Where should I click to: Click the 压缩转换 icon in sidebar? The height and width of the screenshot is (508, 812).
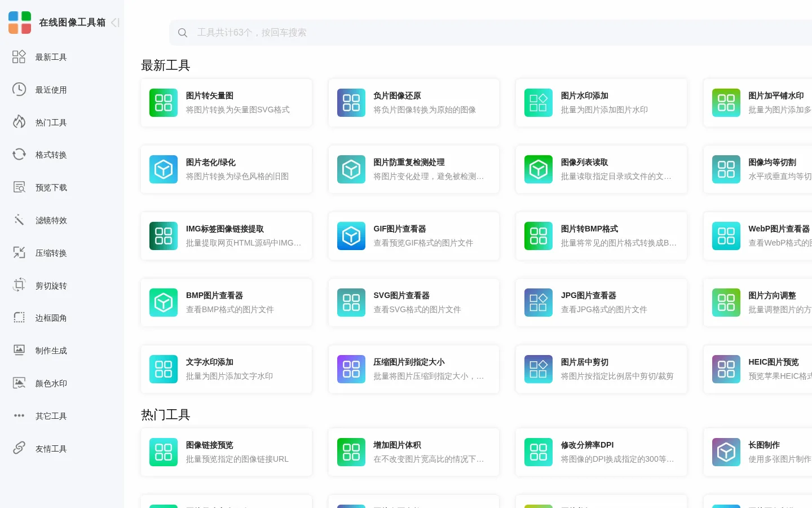coord(19,252)
